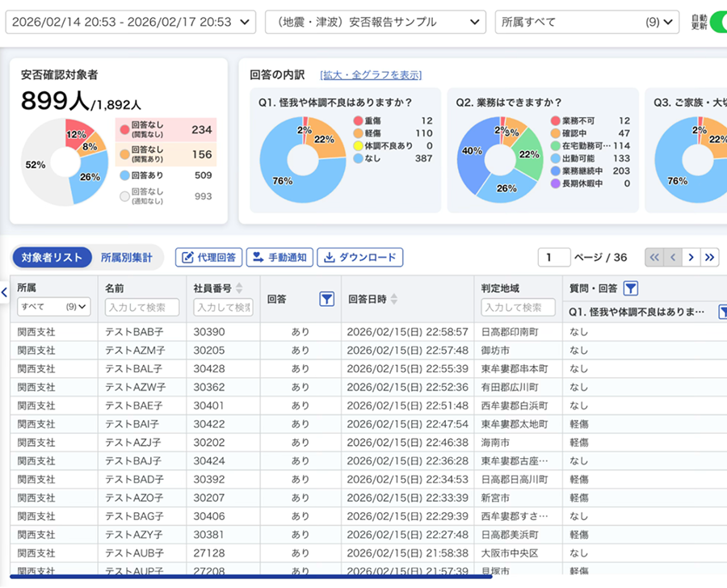Click the Q2 業務不可 legend marker
Viewport: 727px width, 588px height.
coord(556,120)
